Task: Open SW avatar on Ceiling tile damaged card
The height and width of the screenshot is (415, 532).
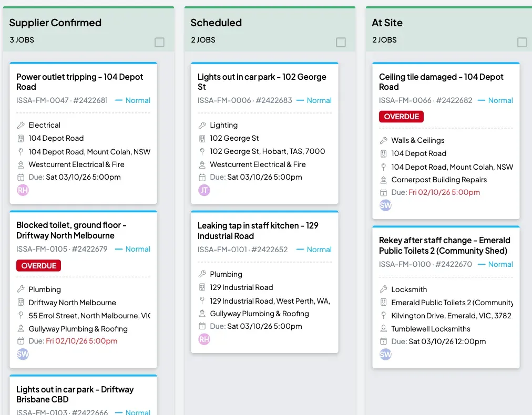Action: tap(385, 205)
